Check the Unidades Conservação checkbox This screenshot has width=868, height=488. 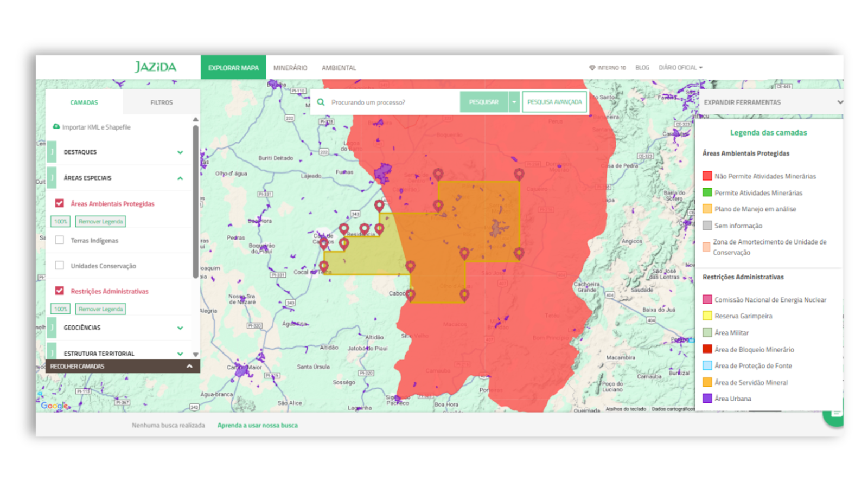pyautogui.click(x=60, y=266)
